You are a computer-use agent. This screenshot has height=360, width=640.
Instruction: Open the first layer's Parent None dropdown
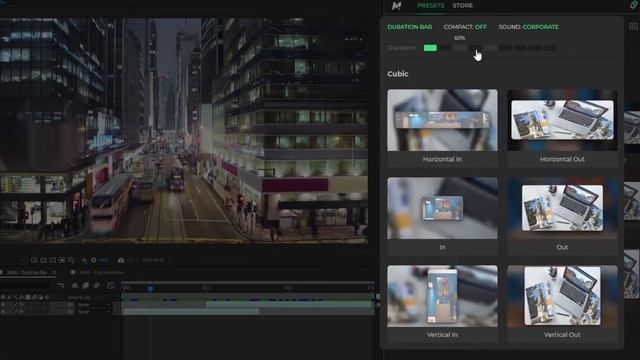(94, 304)
